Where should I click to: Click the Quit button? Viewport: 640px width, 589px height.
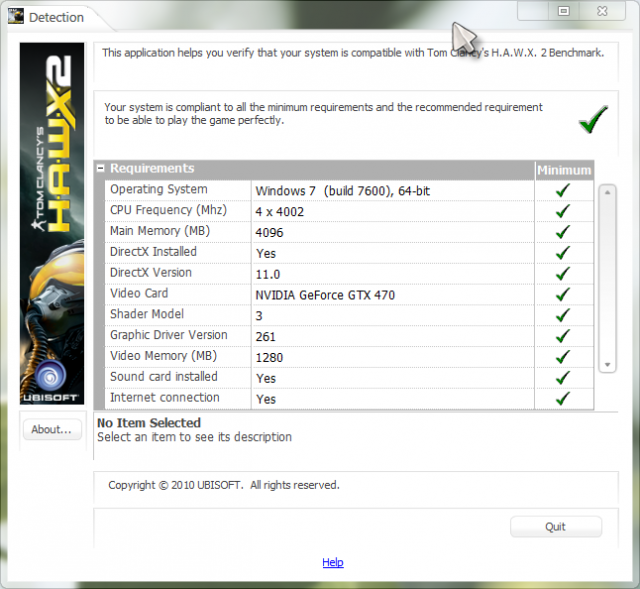coord(556,527)
